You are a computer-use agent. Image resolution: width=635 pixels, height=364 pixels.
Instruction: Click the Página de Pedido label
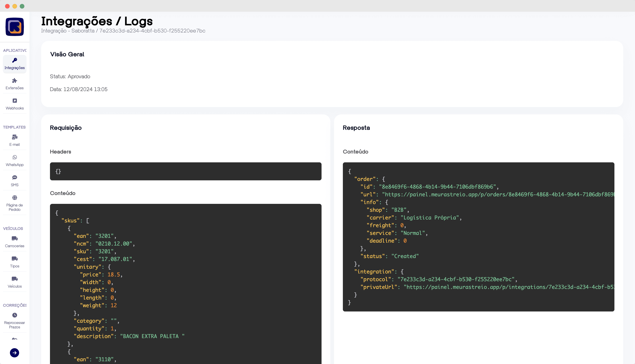coord(15,207)
